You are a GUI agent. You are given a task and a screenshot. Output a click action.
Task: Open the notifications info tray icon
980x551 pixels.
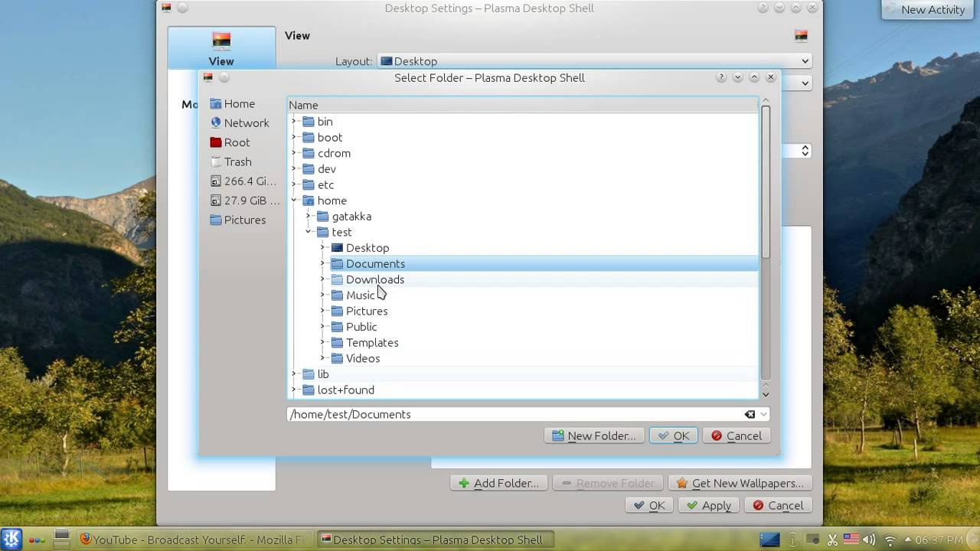click(x=793, y=540)
